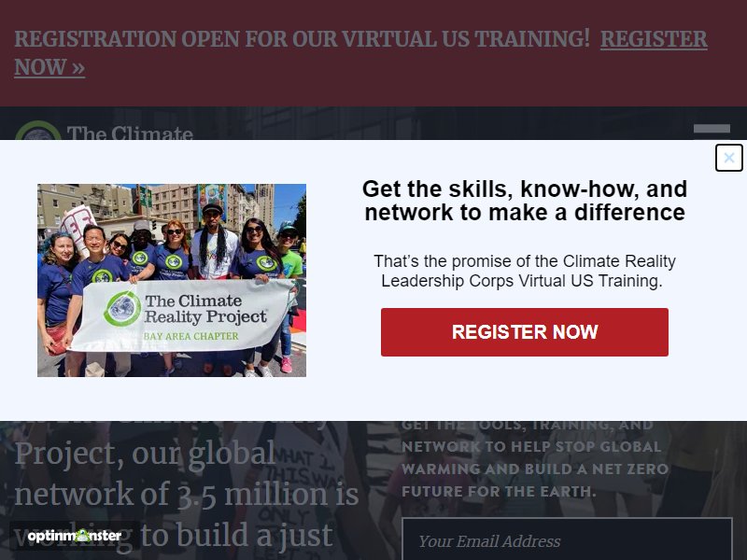Click 'The Climate Reality Project' text in the photo

point(205,309)
